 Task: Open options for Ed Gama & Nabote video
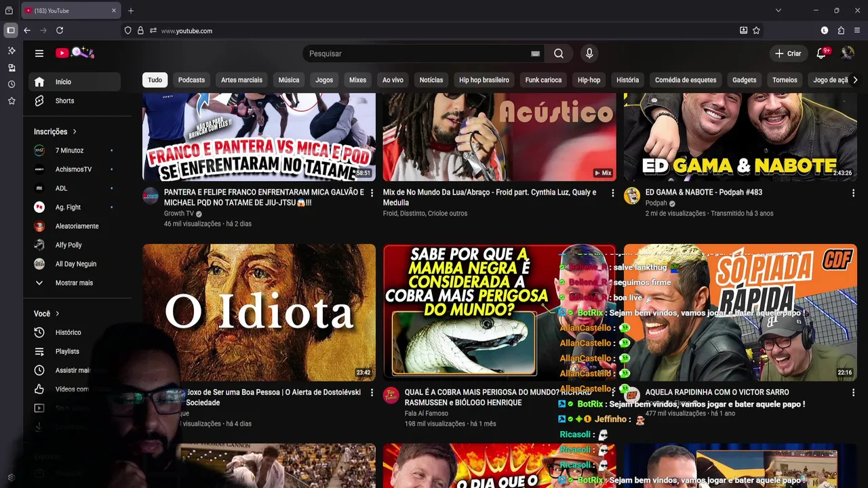point(853,193)
